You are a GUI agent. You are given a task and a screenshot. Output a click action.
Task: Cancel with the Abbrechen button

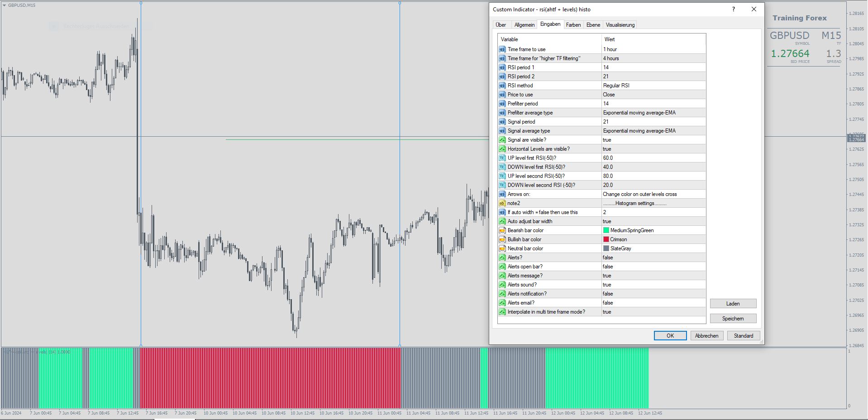pyautogui.click(x=707, y=336)
